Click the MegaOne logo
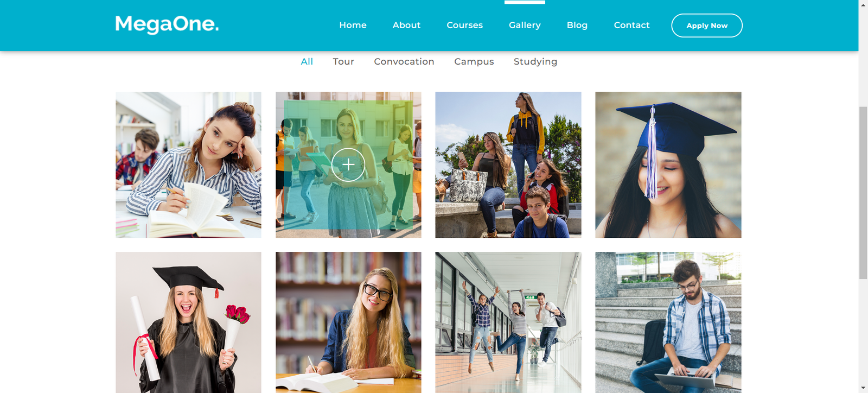868x393 pixels. [167, 24]
